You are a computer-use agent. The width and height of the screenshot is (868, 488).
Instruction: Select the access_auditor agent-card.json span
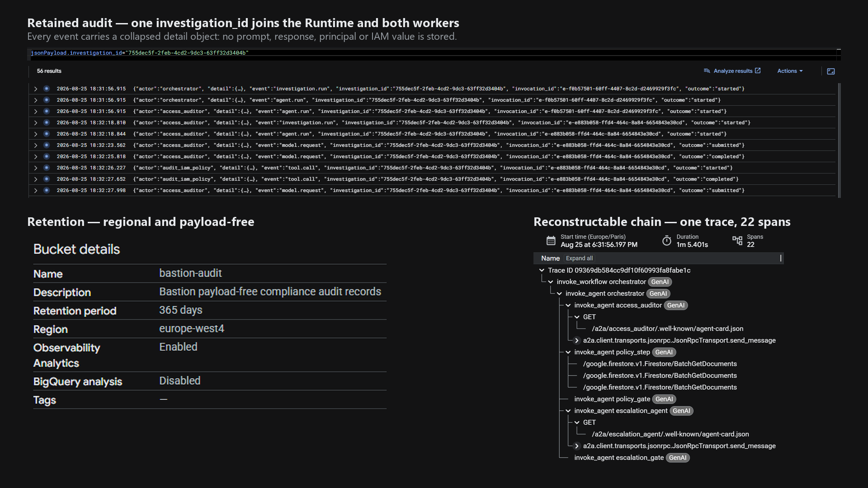[x=667, y=329]
